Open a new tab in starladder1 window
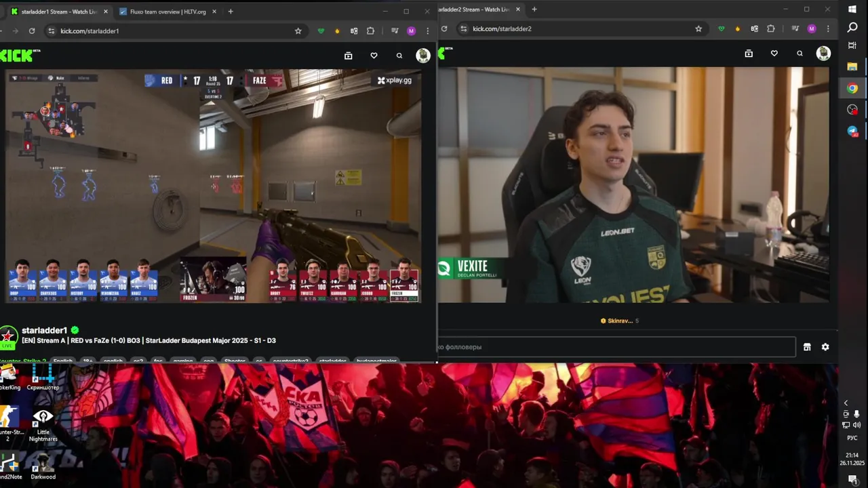Screen dimensions: 868x488 click(x=231, y=12)
